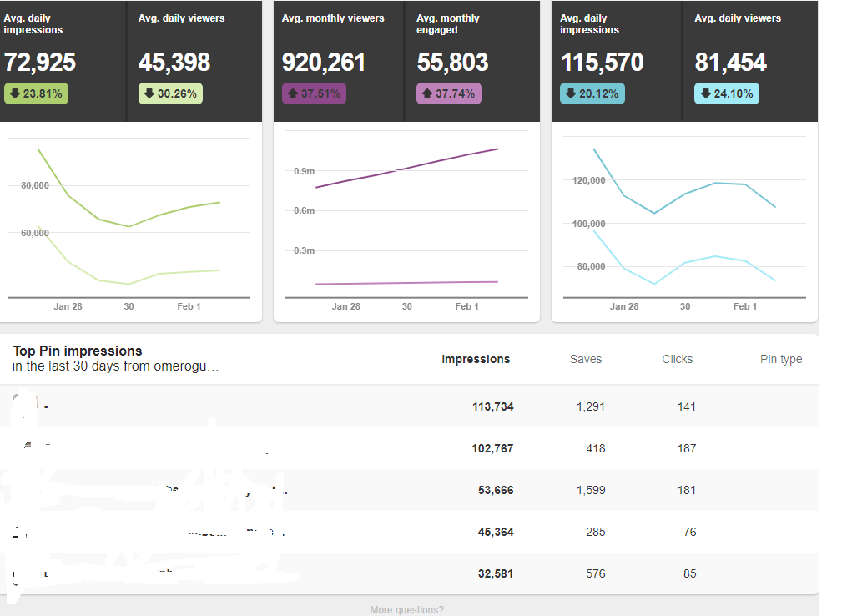Image resolution: width=842 pixels, height=616 pixels.
Task: Click the 37.74% monthly engaged badge
Action: coord(448,93)
